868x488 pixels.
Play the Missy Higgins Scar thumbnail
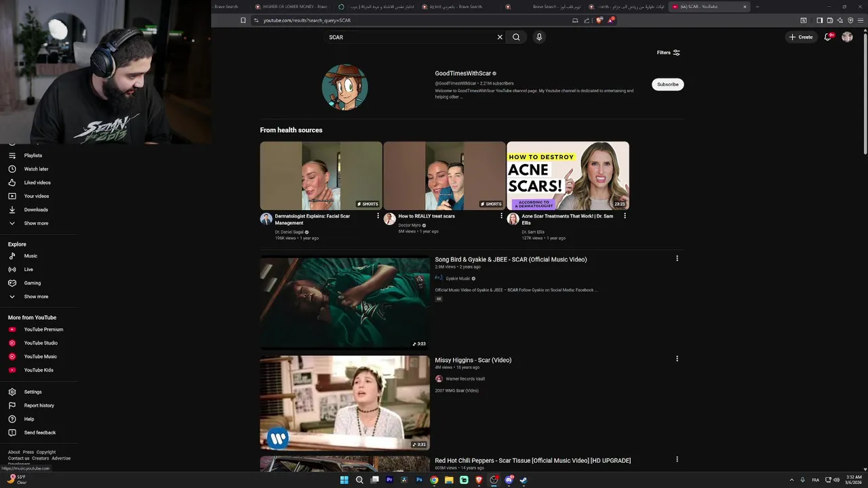(344, 403)
